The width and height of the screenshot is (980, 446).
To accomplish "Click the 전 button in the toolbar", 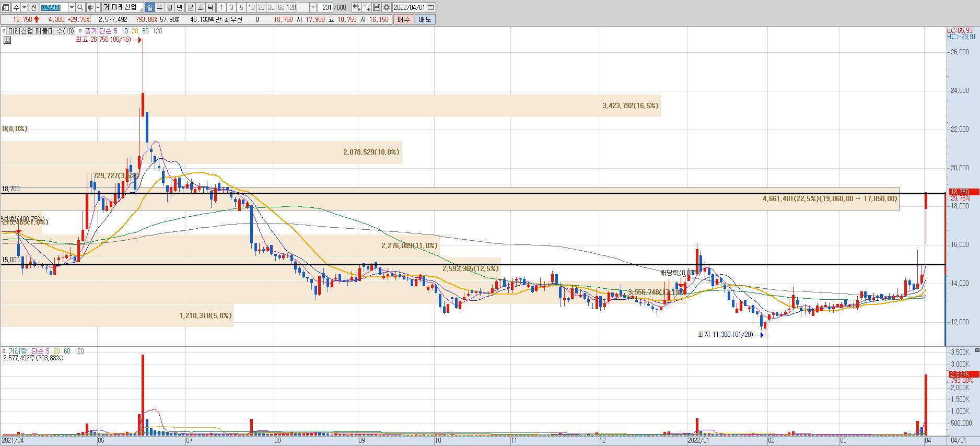I will pyautogui.click(x=33, y=7).
